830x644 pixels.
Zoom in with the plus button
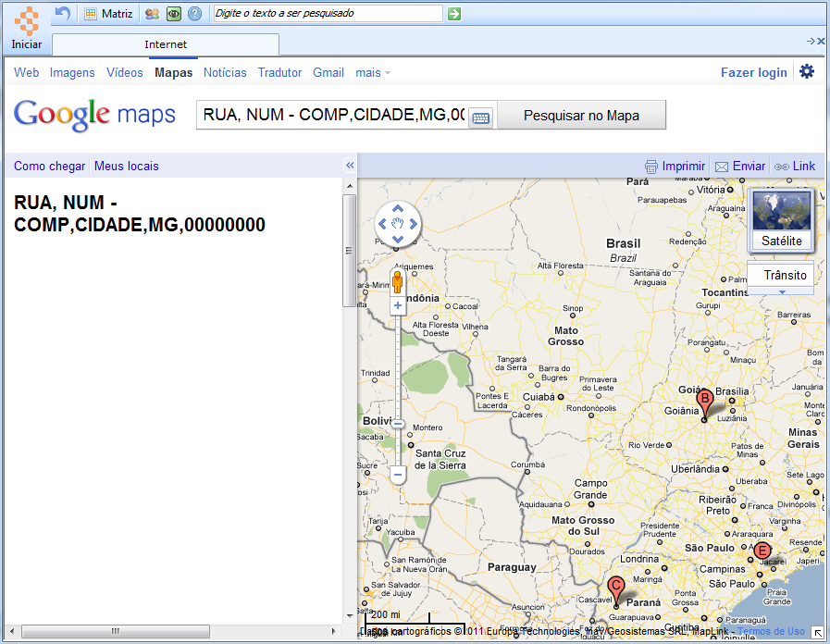pos(398,305)
